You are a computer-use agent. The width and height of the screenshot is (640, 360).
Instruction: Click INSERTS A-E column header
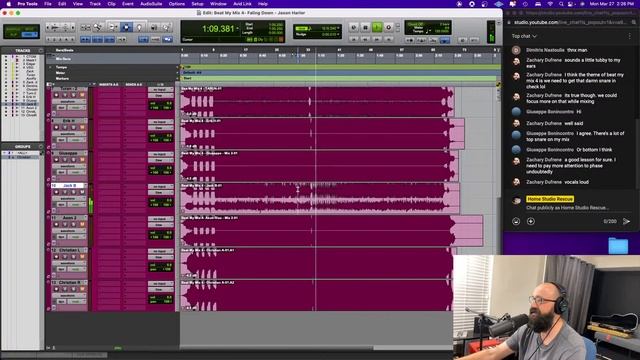[x=109, y=84]
